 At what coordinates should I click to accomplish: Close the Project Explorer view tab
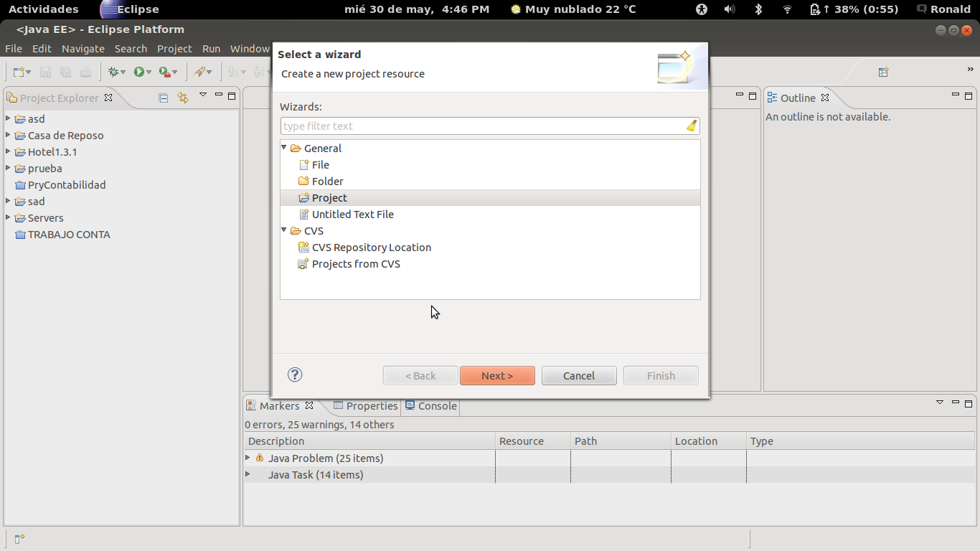[x=108, y=98]
